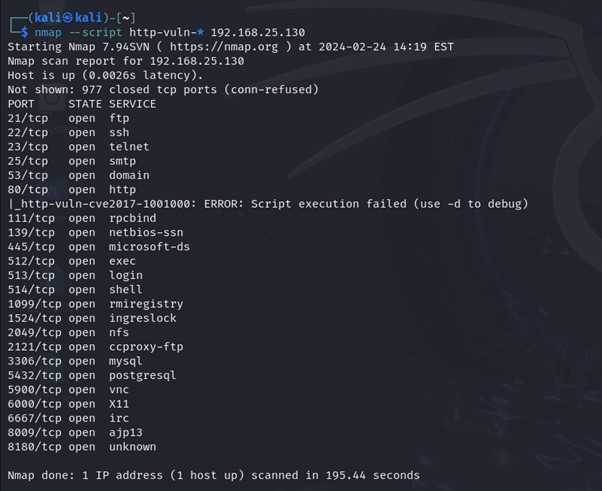Click the telnet service entry
The image size is (602, 491).
pyautogui.click(x=129, y=147)
